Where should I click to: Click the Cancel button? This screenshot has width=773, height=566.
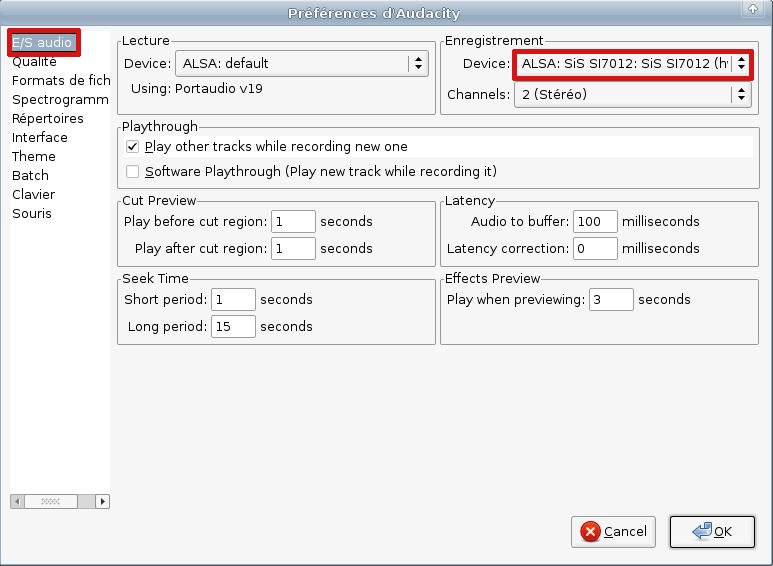[613, 532]
